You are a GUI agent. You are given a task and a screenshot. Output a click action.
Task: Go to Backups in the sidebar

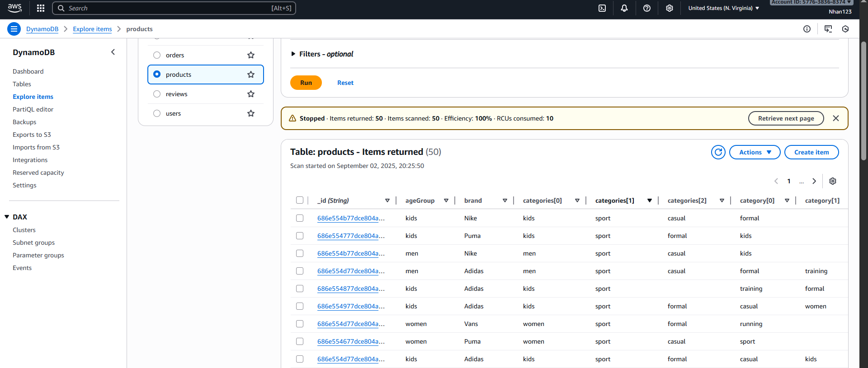pos(24,122)
